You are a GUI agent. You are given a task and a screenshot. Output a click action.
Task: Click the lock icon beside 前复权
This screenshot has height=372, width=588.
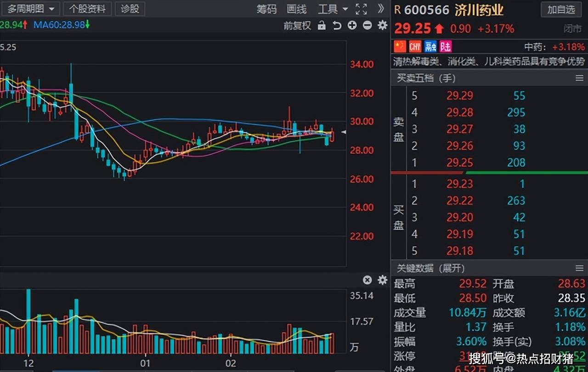click(322, 26)
